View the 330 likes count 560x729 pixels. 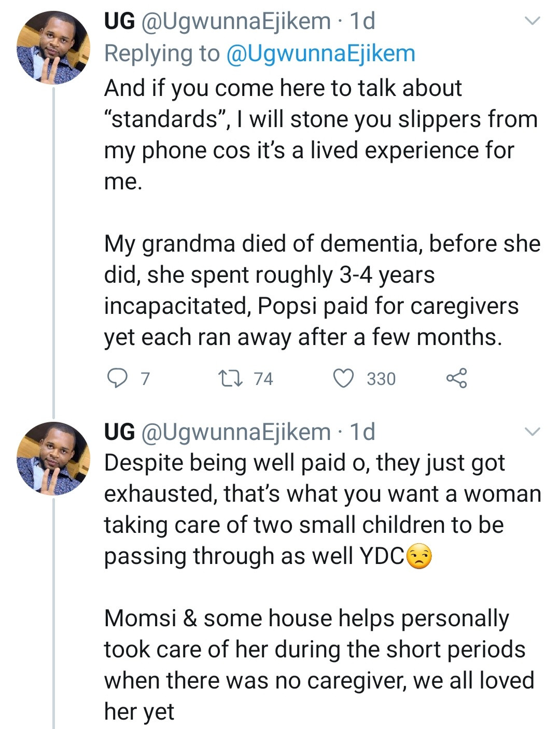tap(381, 379)
